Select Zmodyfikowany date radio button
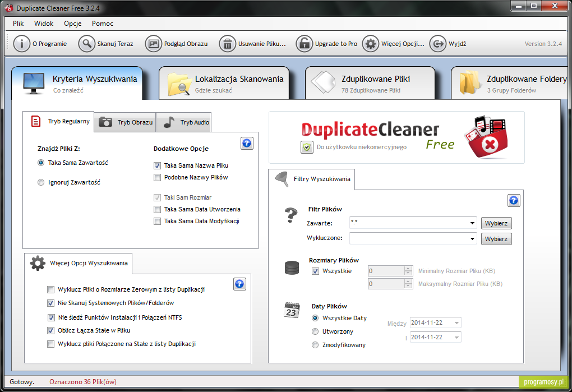 pos(315,345)
